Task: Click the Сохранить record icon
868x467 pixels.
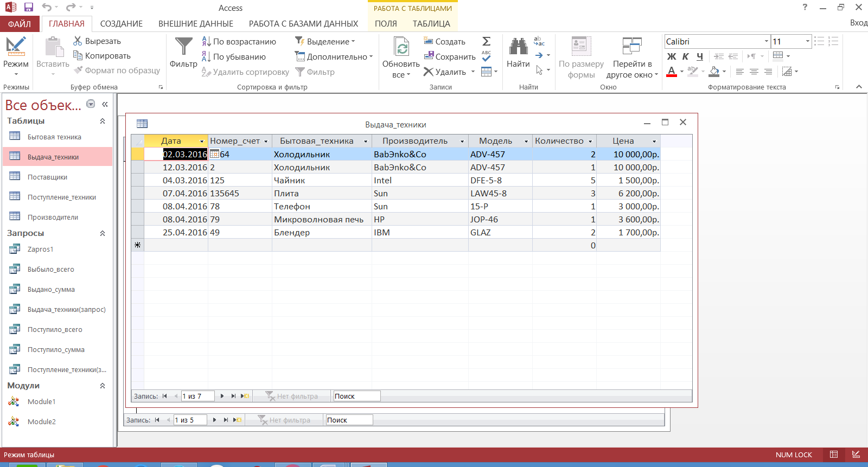Action: [x=429, y=56]
